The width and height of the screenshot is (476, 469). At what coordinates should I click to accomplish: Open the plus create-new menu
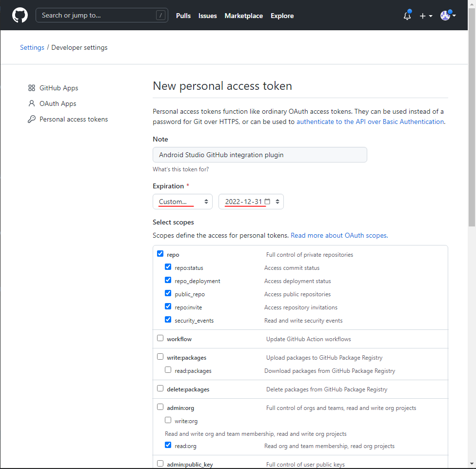[426, 16]
